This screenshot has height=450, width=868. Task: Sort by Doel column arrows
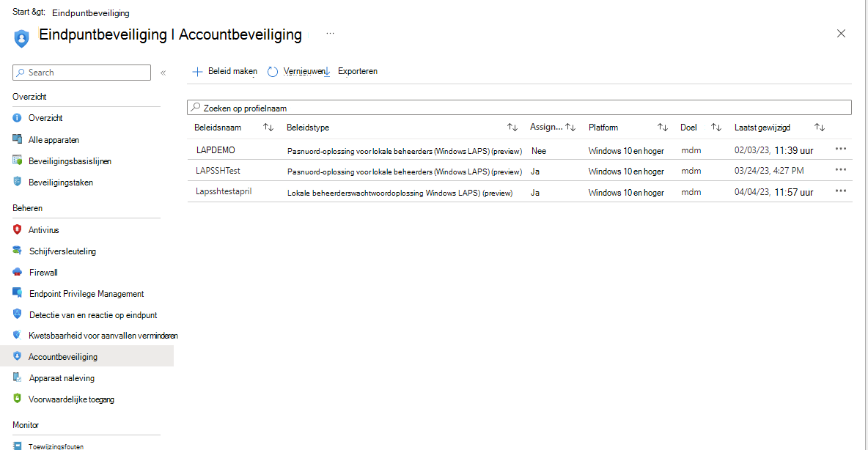tap(716, 128)
